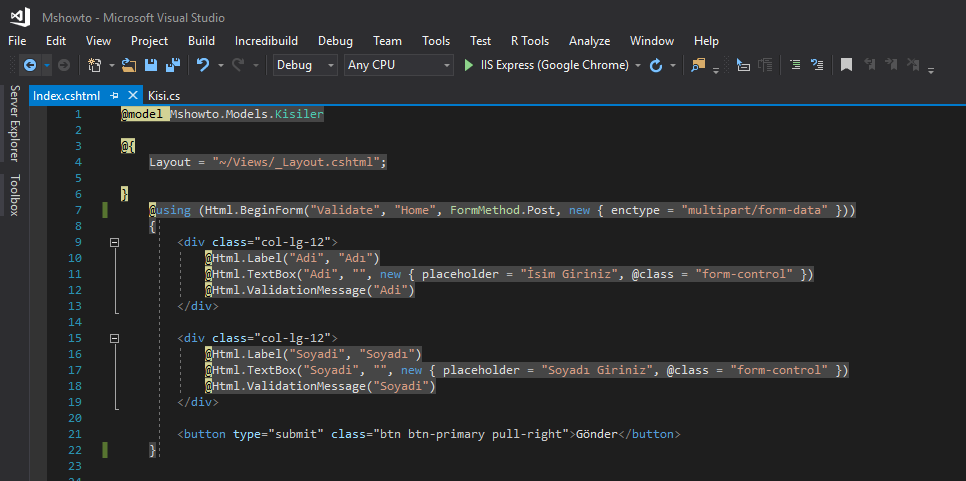Open the File menu
Screen dimensions: 966x481
click(17, 41)
